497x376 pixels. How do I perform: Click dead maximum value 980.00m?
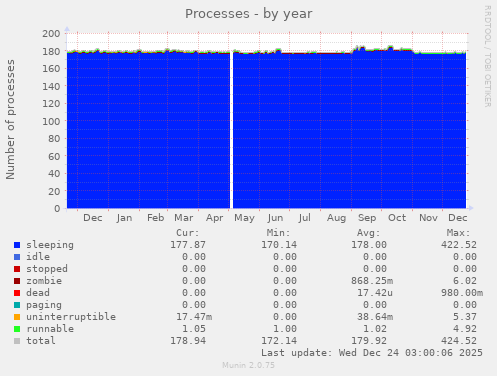(462, 293)
